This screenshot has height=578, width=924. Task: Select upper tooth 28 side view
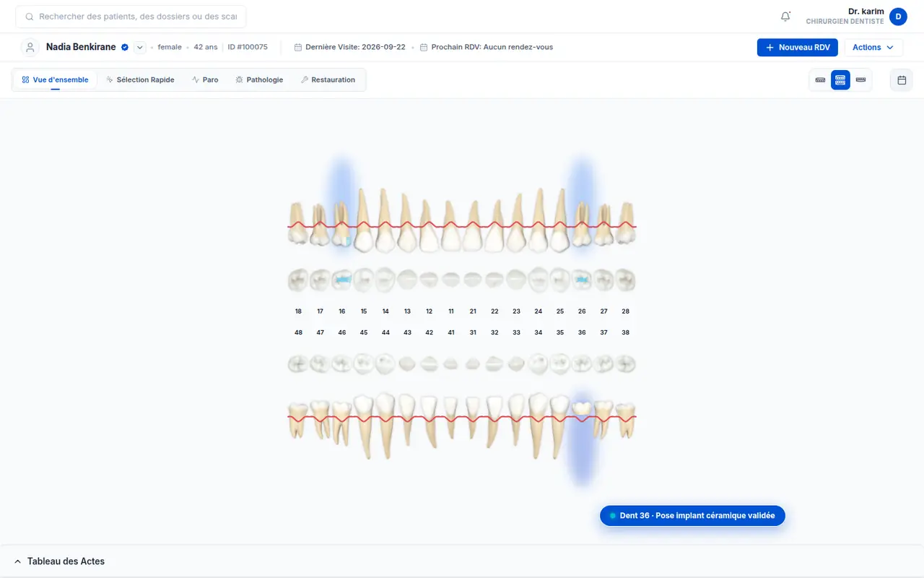626,224
